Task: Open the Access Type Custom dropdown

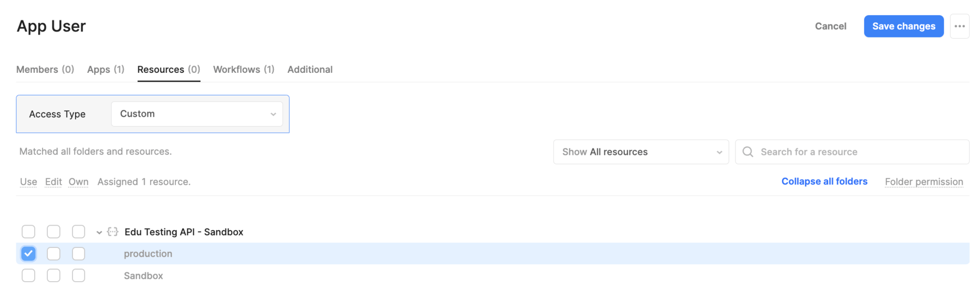Action: pyautogui.click(x=197, y=114)
